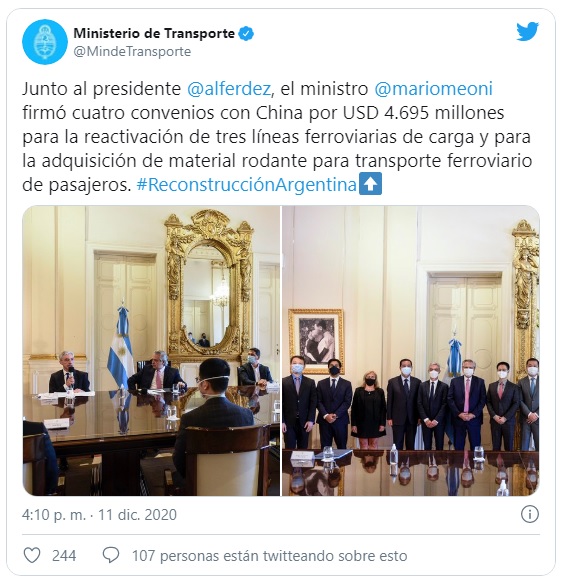Open the Ministerio de Transporte profile avatar

coord(45,42)
